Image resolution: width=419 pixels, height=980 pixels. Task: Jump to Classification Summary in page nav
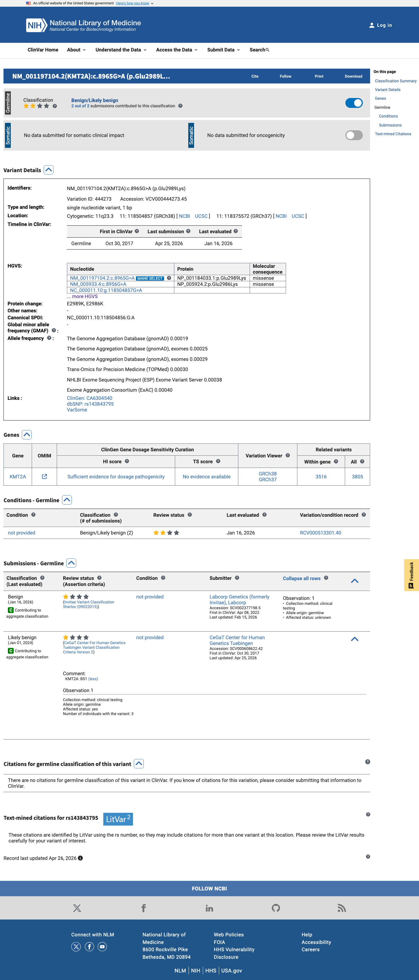[x=396, y=81]
